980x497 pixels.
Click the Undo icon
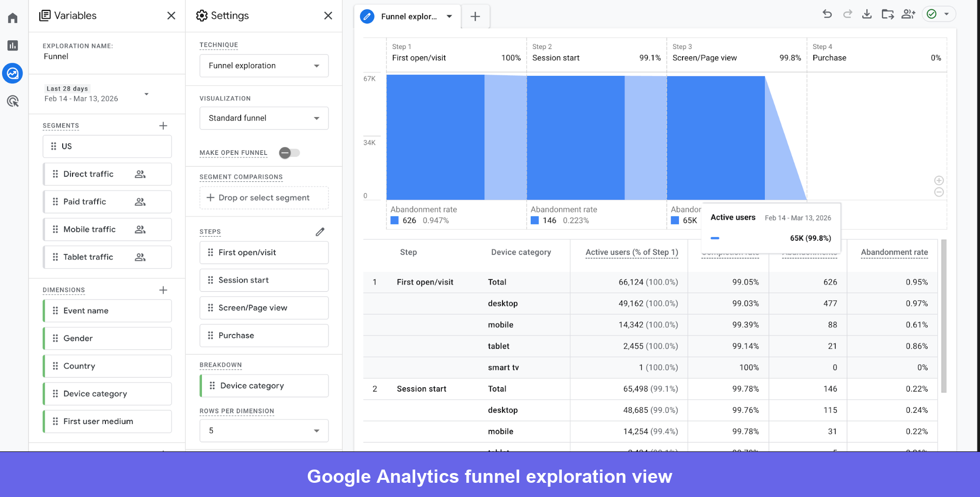click(827, 14)
